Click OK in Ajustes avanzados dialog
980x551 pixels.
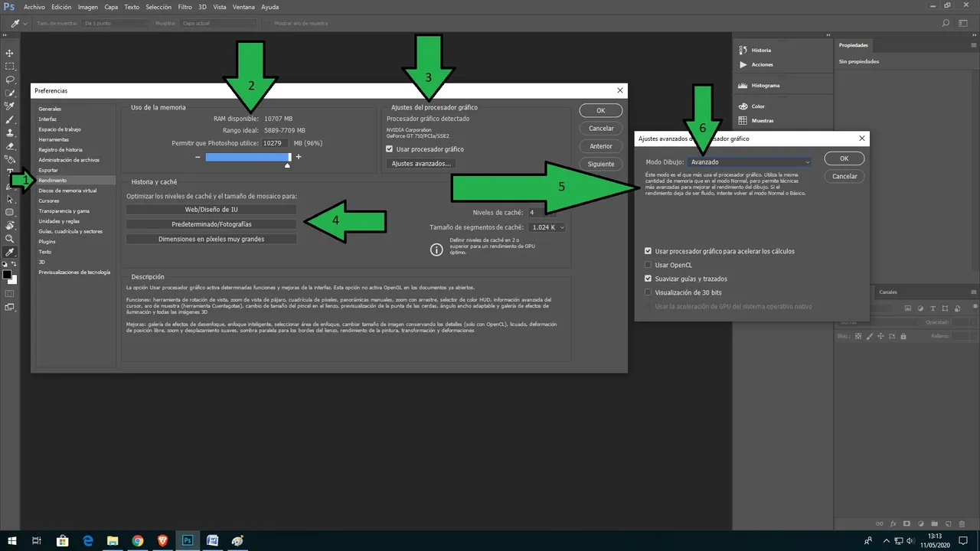844,158
